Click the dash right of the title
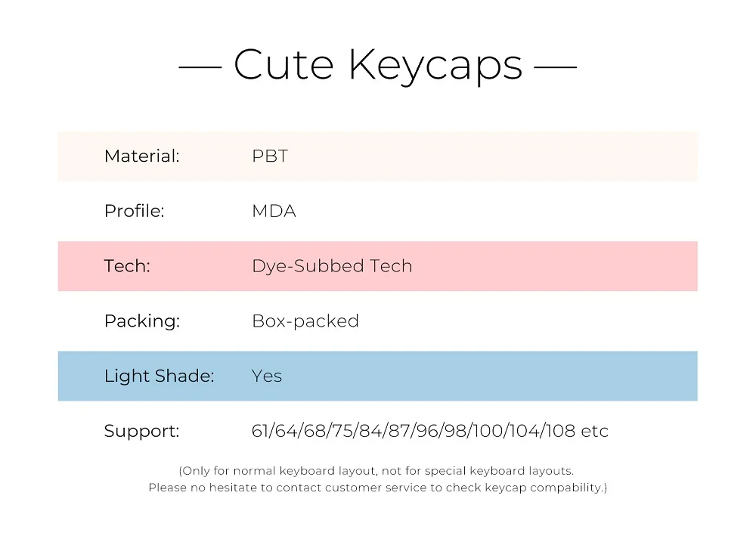756x539 pixels. pyautogui.click(x=556, y=67)
